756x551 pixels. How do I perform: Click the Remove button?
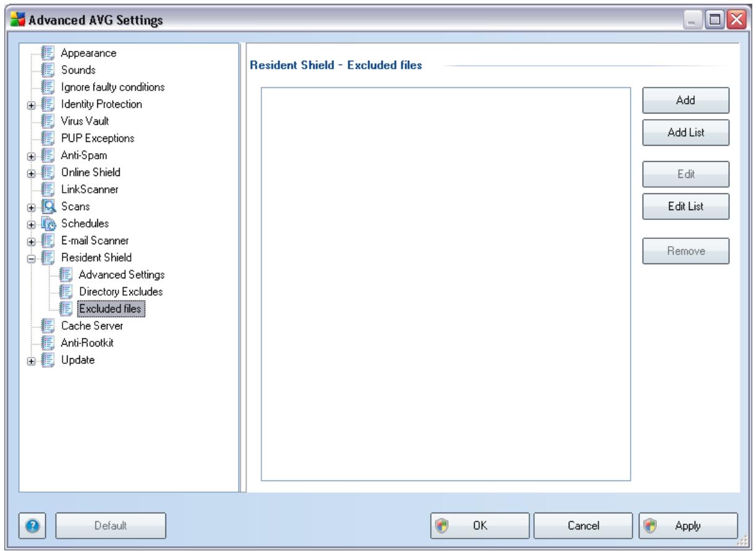(686, 251)
